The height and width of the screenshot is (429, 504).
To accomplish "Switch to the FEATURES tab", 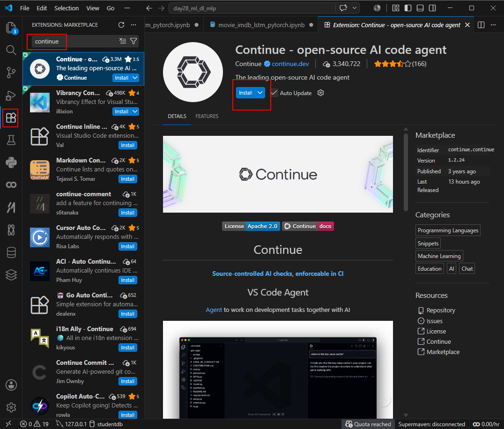I will 207,116.
